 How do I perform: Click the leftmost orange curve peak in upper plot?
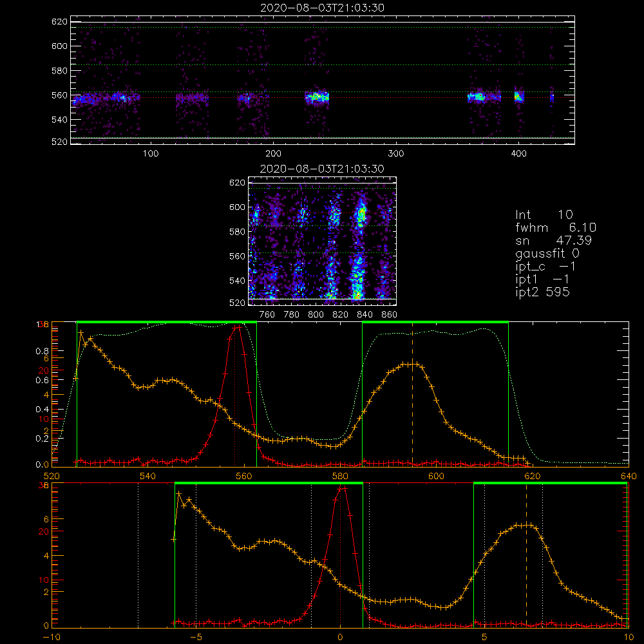click(x=81, y=332)
